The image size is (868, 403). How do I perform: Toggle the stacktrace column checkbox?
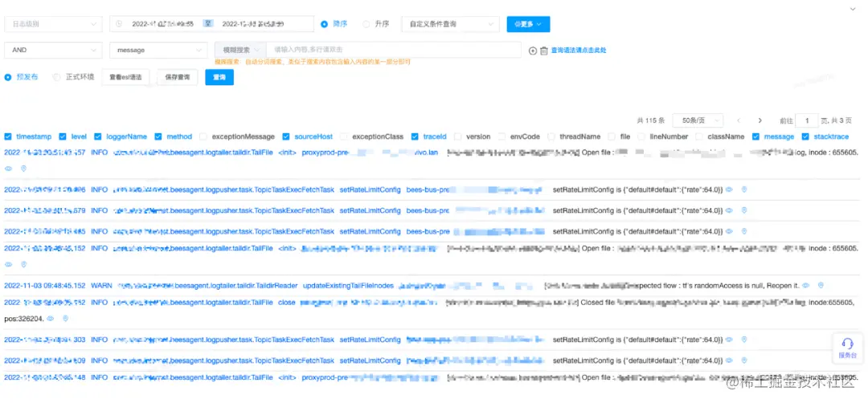[805, 136]
